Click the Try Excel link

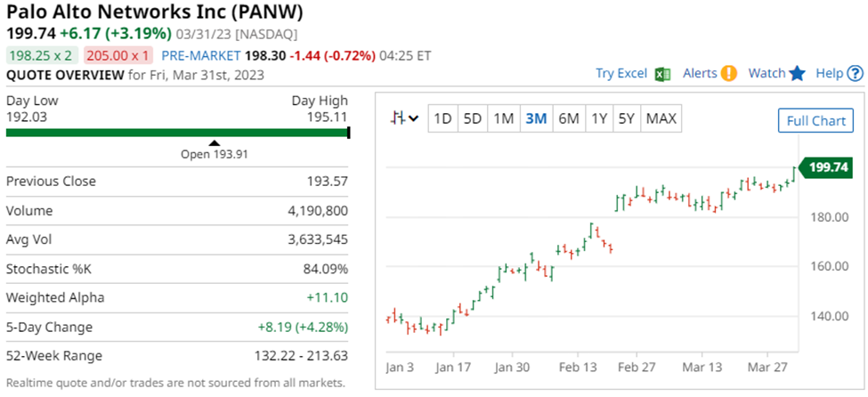621,74
